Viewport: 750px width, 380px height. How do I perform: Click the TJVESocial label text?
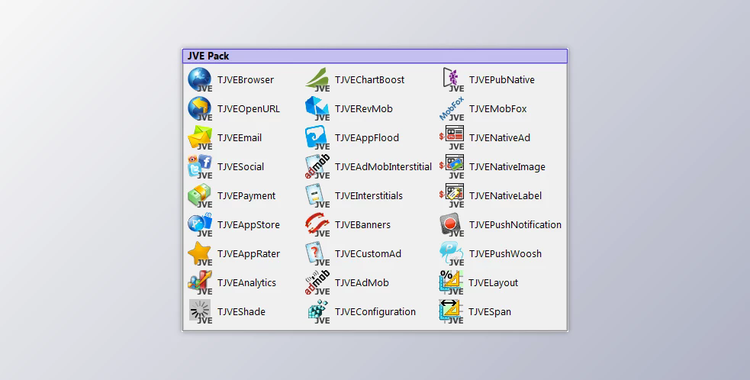(241, 167)
